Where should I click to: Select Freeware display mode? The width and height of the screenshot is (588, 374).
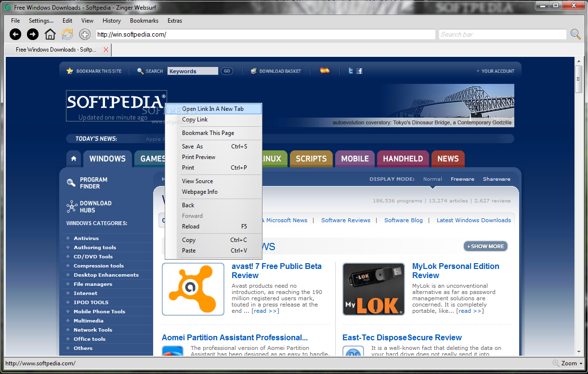point(462,179)
